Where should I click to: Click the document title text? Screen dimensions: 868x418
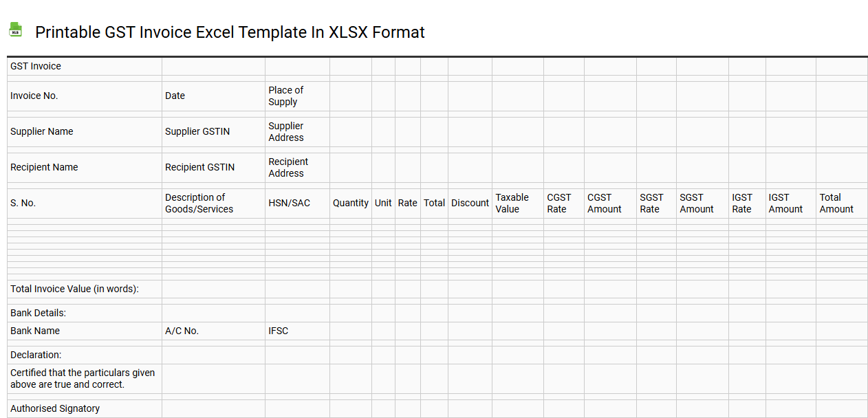[x=230, y=32]
